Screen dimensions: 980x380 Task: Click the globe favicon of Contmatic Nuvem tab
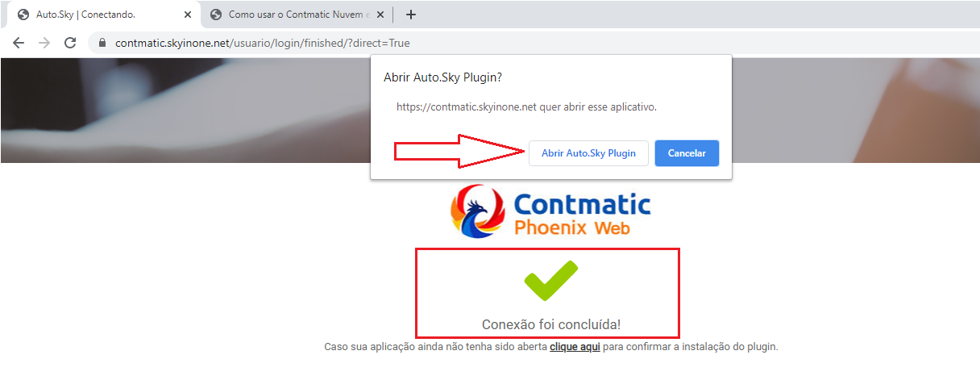215,15
